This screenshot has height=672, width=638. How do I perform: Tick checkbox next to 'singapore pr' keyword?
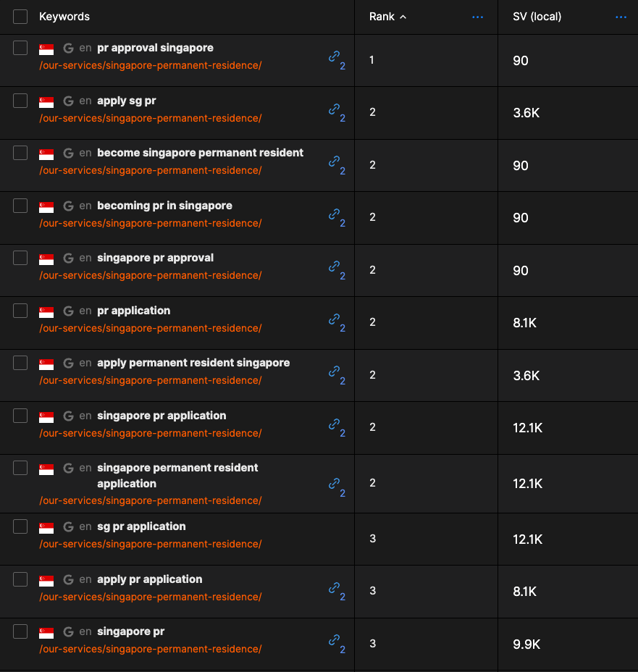point(20,631)
